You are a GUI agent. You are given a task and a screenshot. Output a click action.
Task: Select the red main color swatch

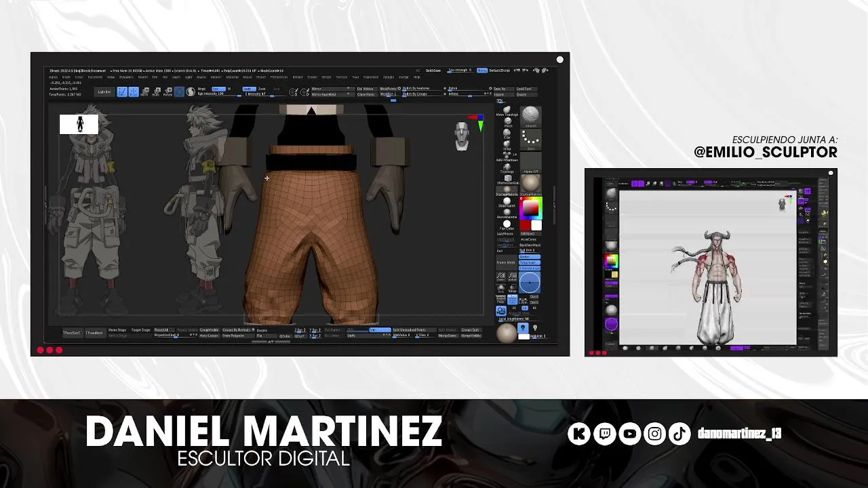point(525,225)
